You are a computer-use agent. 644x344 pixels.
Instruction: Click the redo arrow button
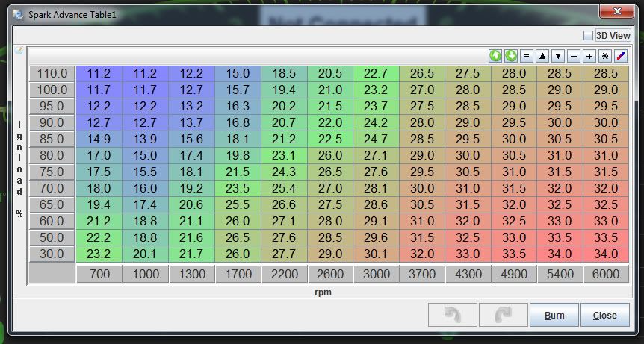click(x=503, y=315)
